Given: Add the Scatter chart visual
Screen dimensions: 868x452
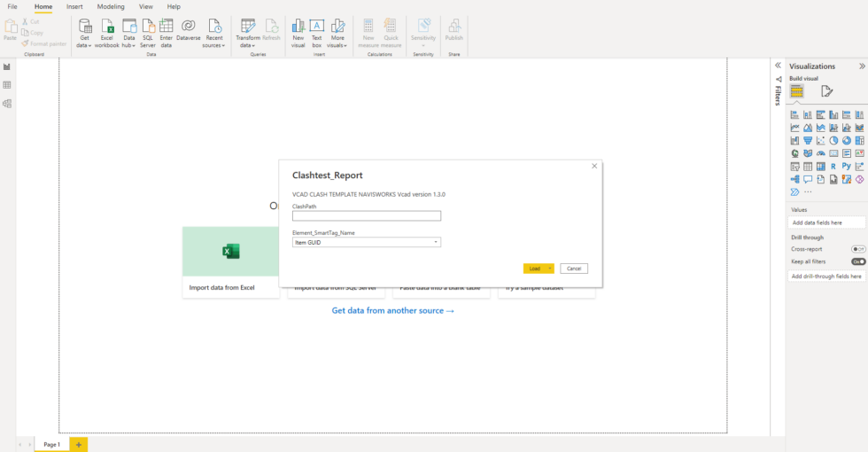Looking at the screenshot, I should (821, 141).
